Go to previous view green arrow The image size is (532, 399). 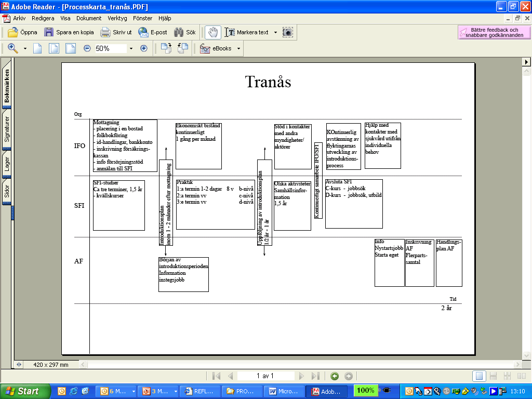pos(335,376)
